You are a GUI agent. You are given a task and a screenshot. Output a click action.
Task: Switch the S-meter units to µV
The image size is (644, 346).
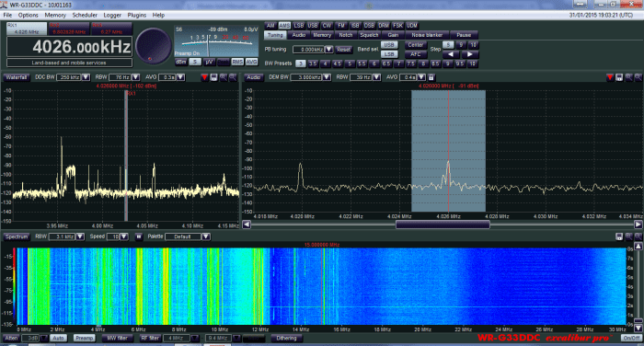click(x=209, y=62)
